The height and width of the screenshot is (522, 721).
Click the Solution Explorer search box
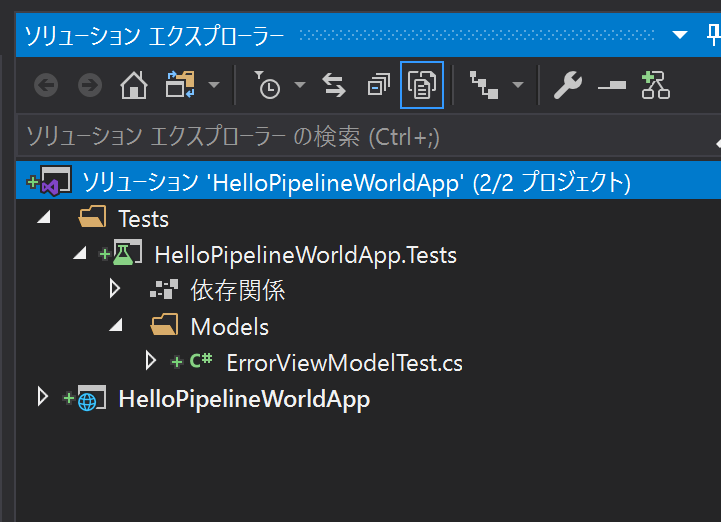click(x=360, y=137)
